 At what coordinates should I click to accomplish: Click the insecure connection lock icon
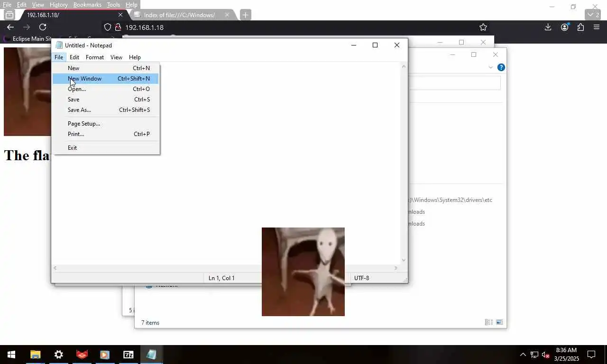pos(118,27)
